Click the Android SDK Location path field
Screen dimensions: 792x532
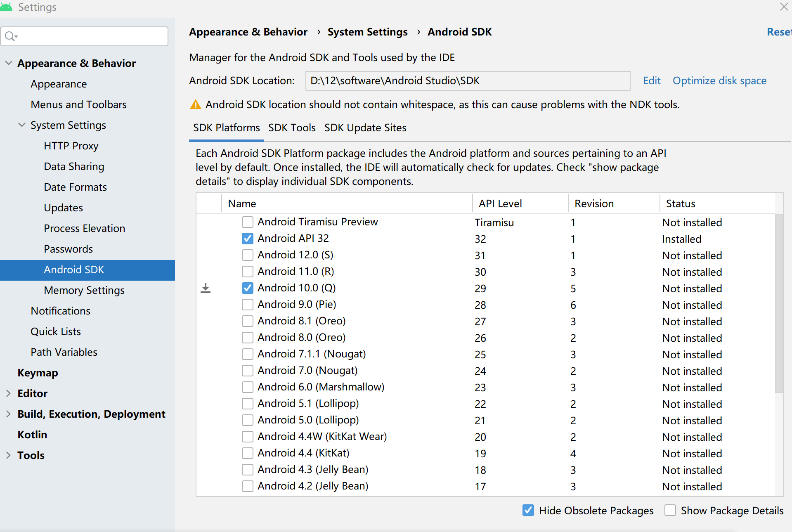pyautogui.click(x=468, y=81)
